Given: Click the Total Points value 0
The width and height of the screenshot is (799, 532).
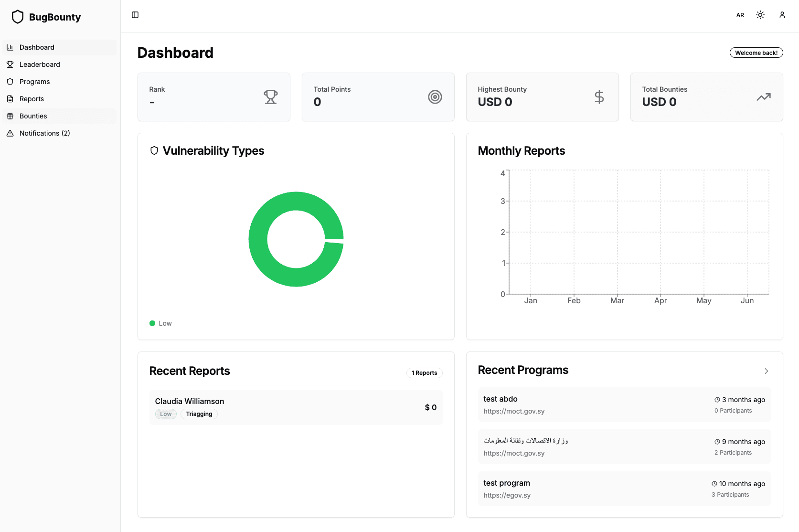Looking at the screenshot, I should [x=318, y=102].
